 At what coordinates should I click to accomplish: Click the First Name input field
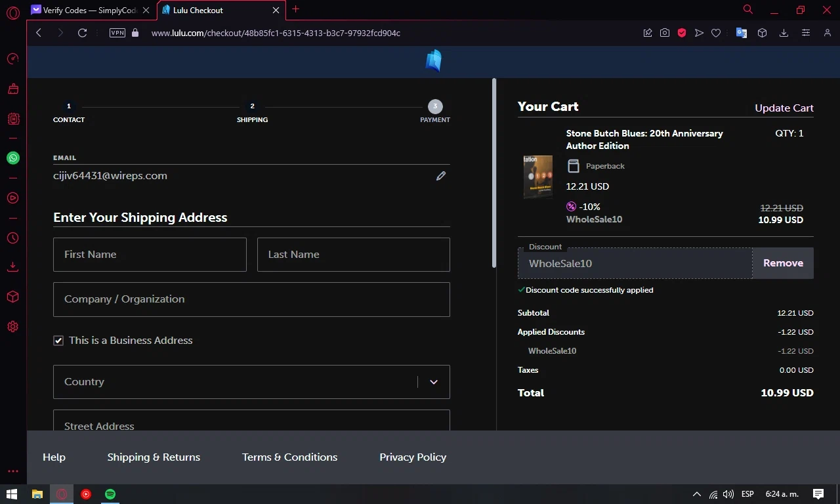[150, 255]
